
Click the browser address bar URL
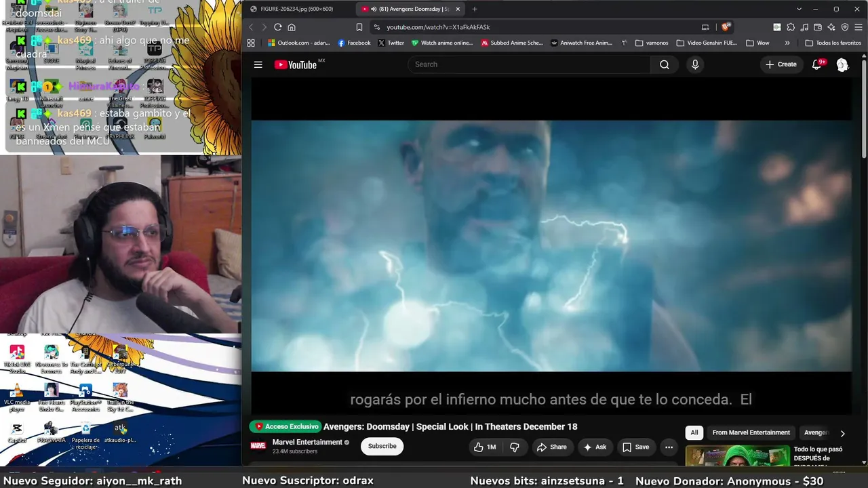(438, 27)
